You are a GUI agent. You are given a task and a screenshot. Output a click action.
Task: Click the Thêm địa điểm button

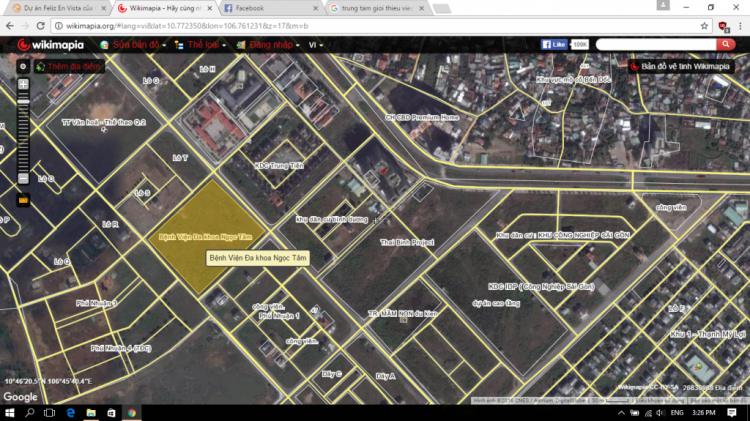(x=69, y=66)
